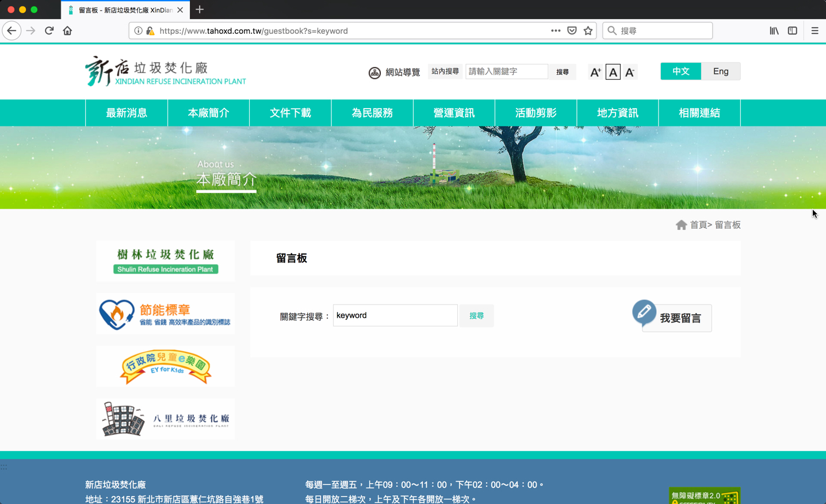
Task: Open the Firefox hamburger menu
Action: tap(814, 30)
